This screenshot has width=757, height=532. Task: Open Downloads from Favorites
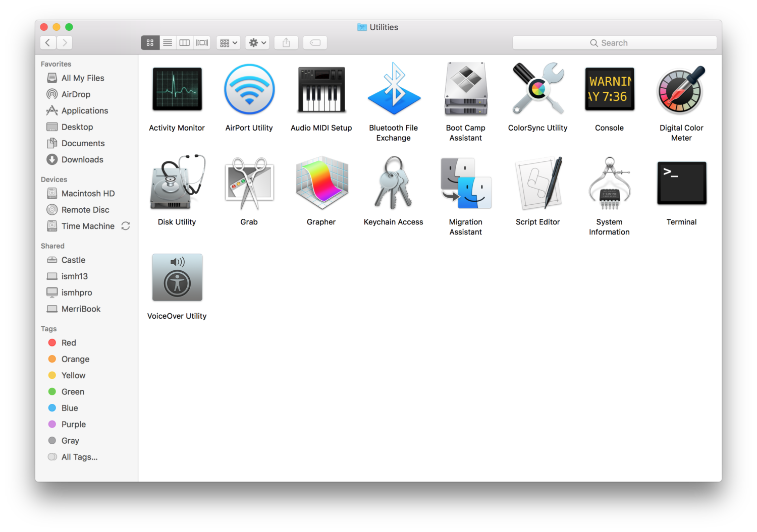tap(81, 159)
